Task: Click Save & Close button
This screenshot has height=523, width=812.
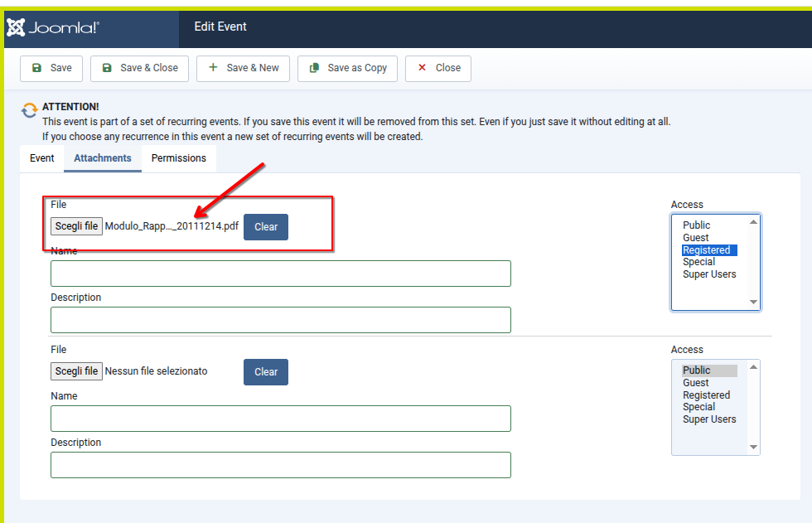Action: pyautogui.click(x=139, y=68)
